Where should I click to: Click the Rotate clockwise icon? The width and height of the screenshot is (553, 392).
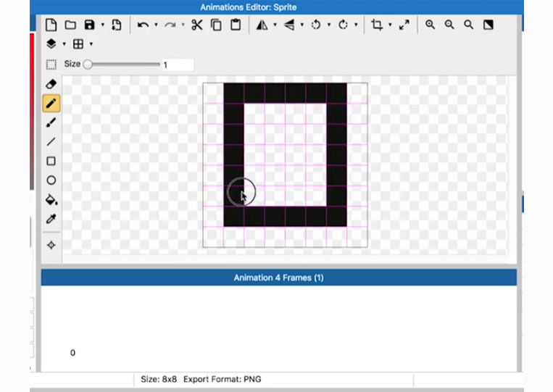343,25
